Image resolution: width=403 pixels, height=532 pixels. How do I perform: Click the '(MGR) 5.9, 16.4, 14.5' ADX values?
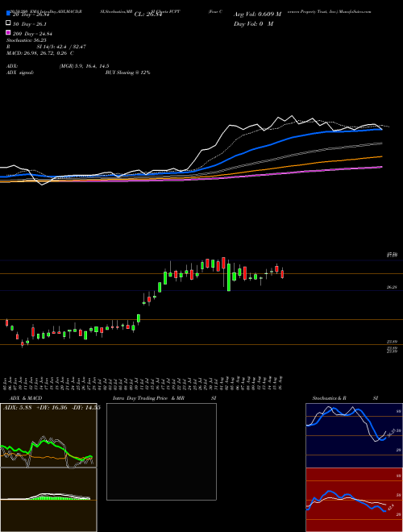click(x=84, y=66)
